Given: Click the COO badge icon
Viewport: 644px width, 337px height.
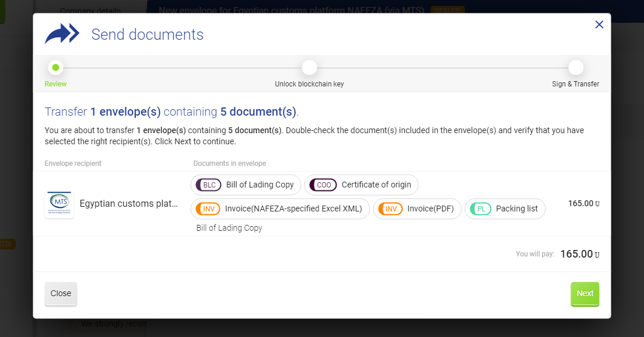Looking at the screenshot, I should (324, 185).
